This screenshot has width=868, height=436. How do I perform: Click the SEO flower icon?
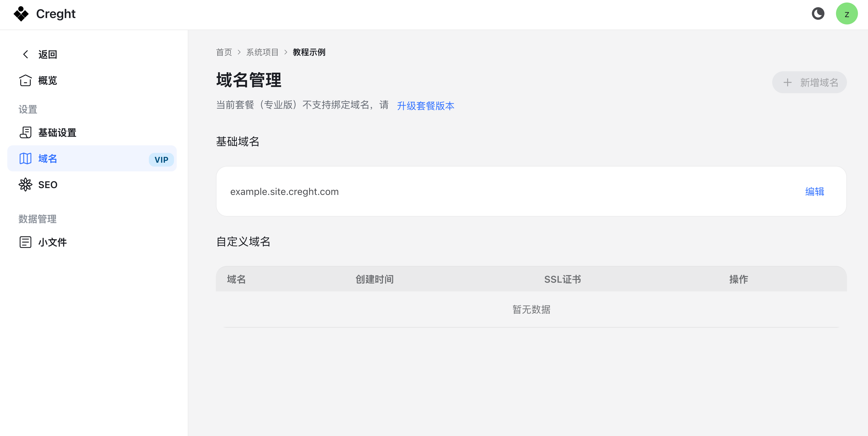click(26, 184)
